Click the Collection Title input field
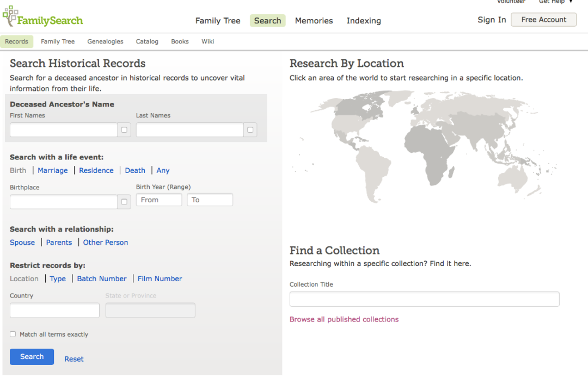This screenshot has width=588, height=384. coord(424,299)
